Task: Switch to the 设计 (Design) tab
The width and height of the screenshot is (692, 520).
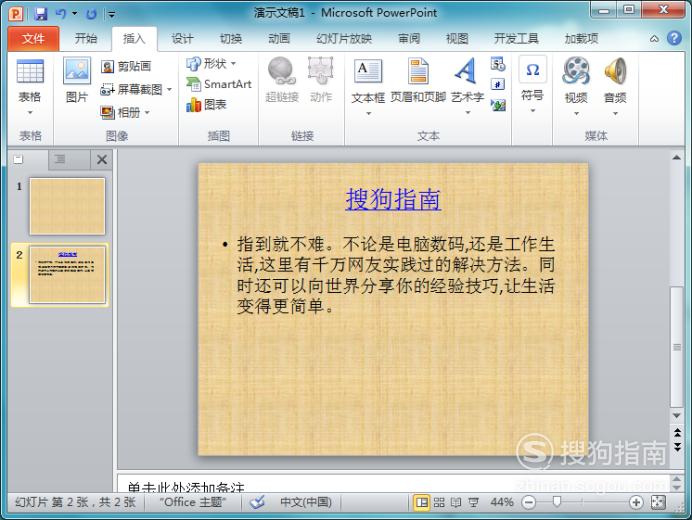Action: coord(182,39)
